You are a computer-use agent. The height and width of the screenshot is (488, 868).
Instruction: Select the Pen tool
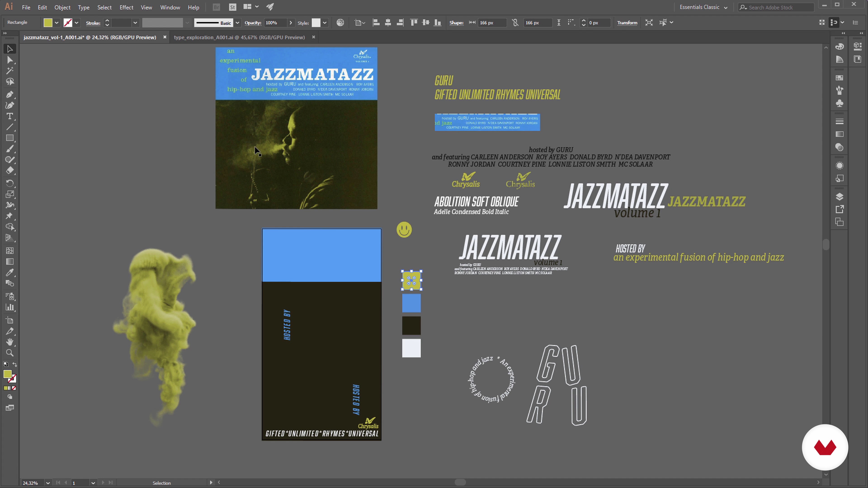[x=10, y=95]
